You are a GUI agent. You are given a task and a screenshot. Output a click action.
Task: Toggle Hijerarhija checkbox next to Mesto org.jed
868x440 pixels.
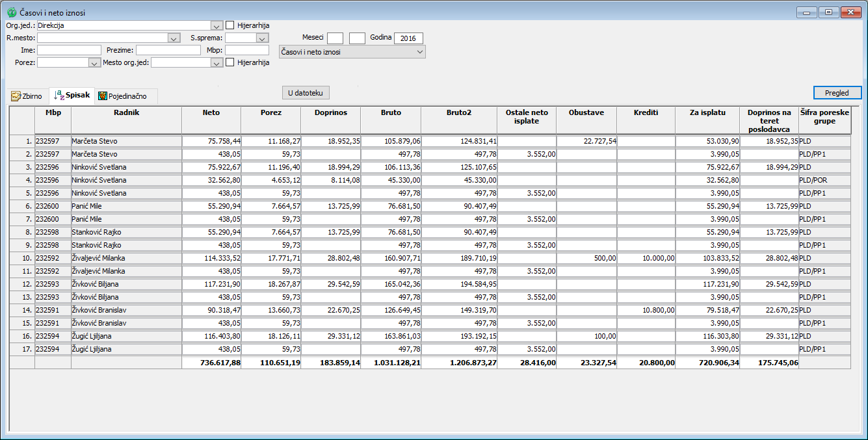click(x=230, y=62)
